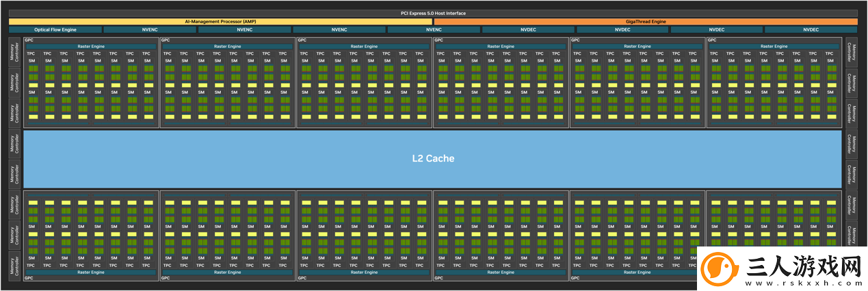Select the NVENC block adjacent to Optical Flow Engine
868x291 pixels.
(150, 29)
